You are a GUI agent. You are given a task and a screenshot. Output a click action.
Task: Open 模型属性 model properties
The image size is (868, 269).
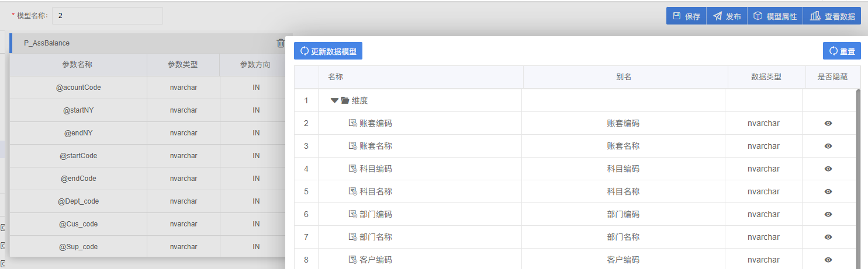(x=775, y=16)
